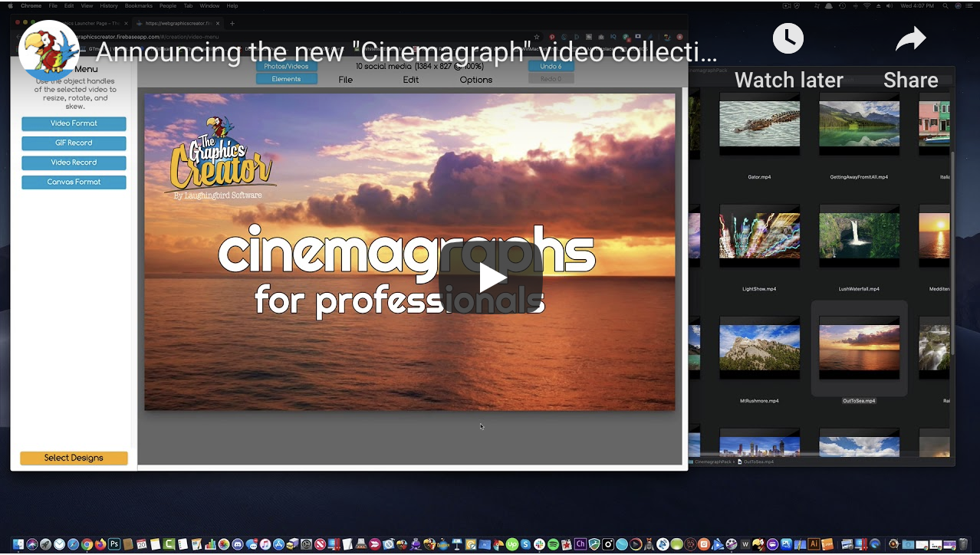Click the Chrome icon in the dock
The image size is (980, 555).
click(87, 544)
